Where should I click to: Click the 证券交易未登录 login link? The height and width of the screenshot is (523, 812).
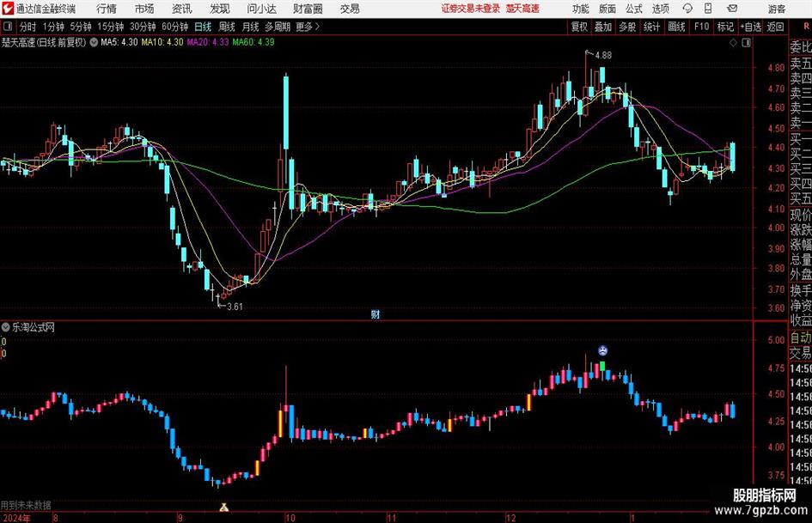coord(471,9)
